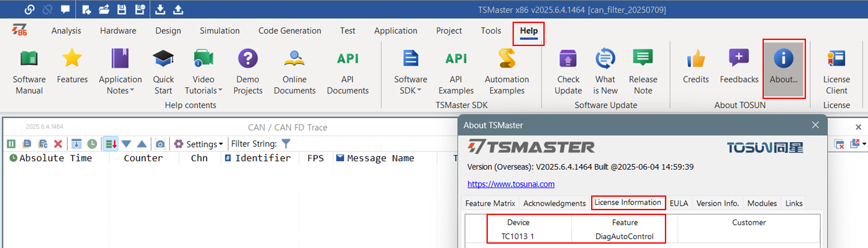This screenshot has width=868, height=248.
Task: Open What is New
Action: point(605,72)
